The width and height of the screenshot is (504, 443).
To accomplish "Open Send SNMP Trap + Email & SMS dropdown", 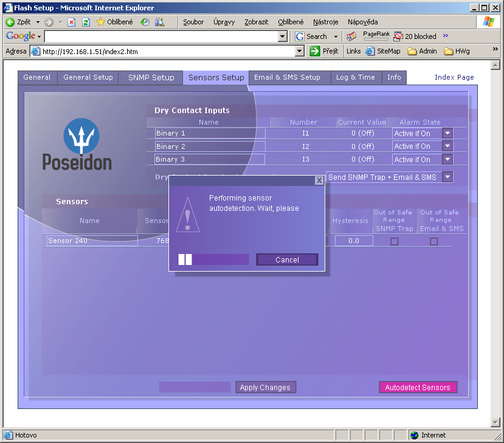I will tap(447, 177).
